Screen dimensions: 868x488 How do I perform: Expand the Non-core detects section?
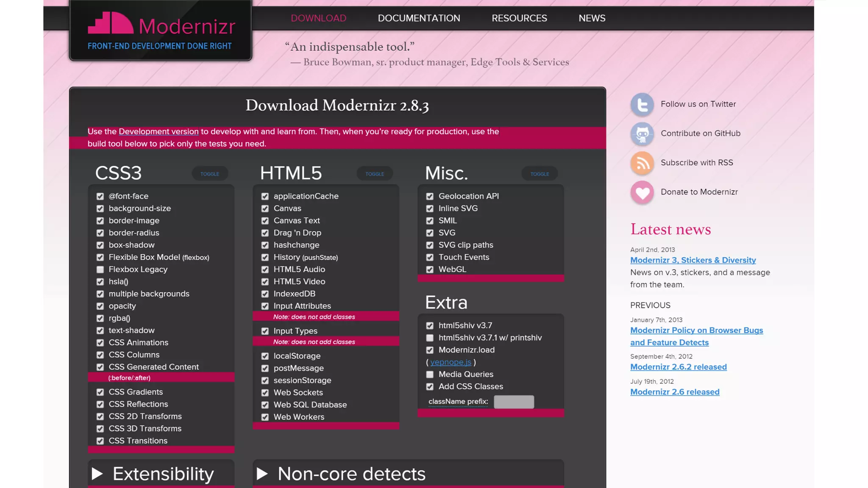point(408,474)
